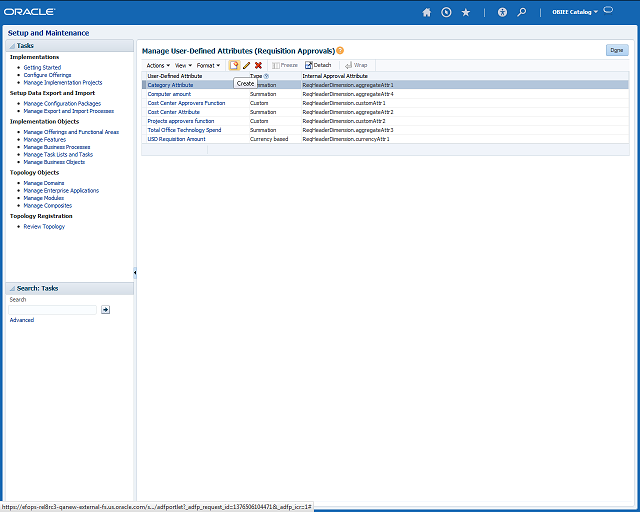Open Configure Offerings link
Screen dimensions: 640x512
[47, 75]
